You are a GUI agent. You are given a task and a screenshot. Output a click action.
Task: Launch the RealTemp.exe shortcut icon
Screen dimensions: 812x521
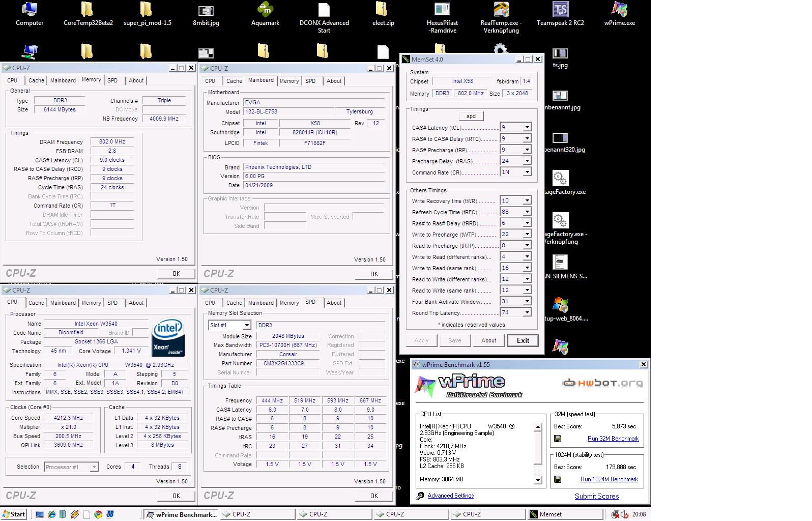point(501,17)
